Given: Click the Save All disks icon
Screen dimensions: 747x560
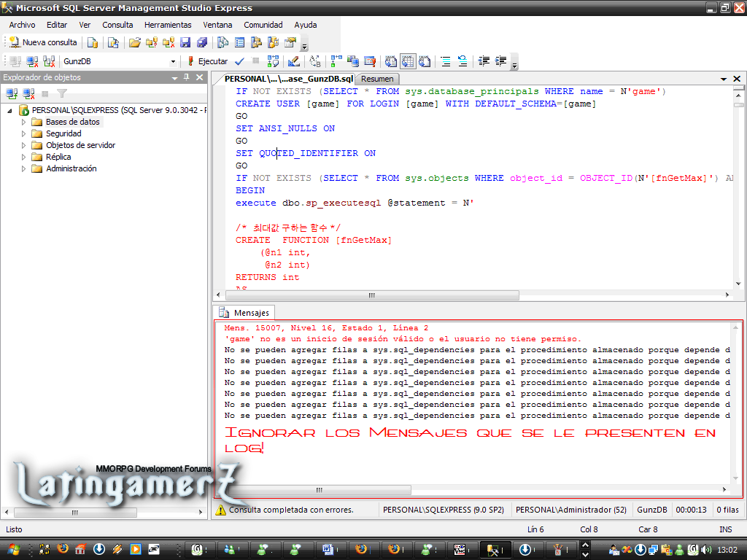Looking at the screenshot, I should coord(202,42).
